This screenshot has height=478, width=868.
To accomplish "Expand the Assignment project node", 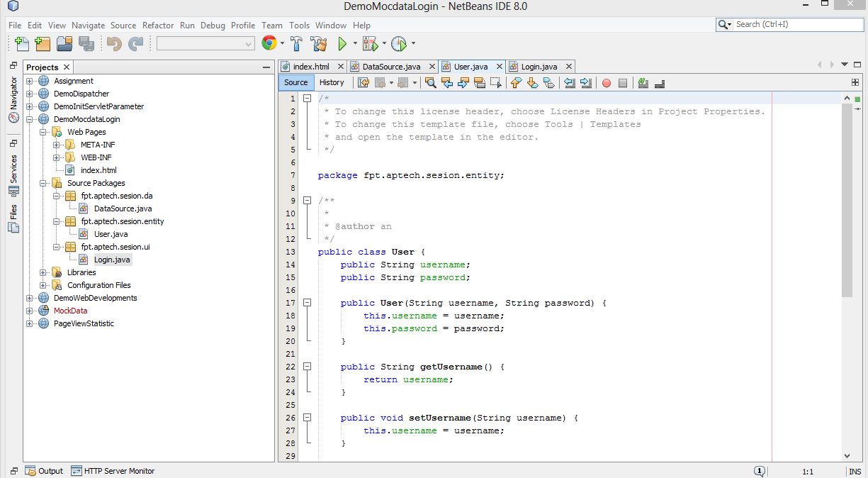I will pos(30,81).
